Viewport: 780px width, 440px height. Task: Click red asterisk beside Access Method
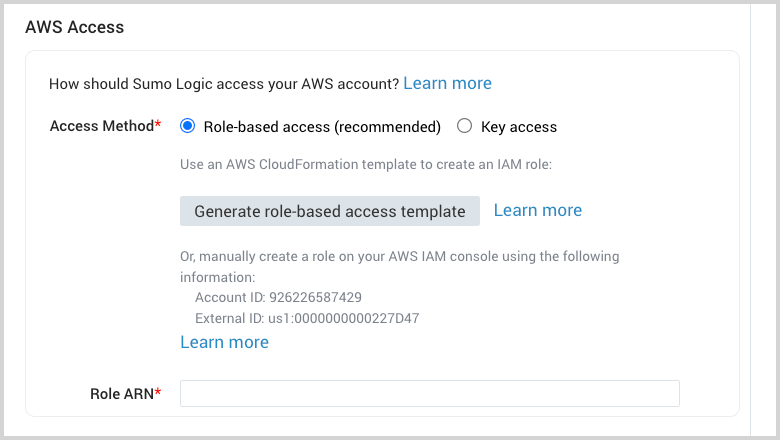pos(157,125)
